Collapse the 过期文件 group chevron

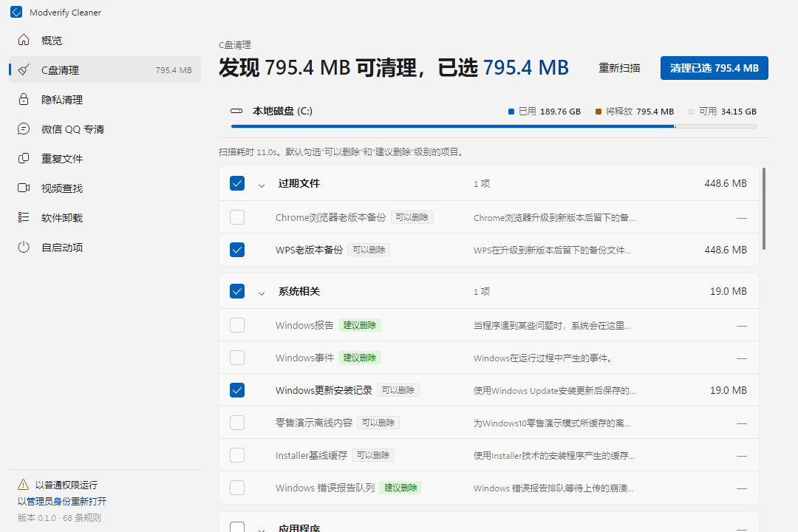[x=262, y=185]
